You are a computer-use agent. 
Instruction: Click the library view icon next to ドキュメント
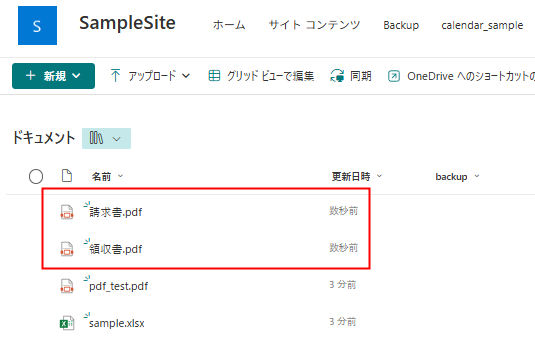[x=96, y=138]
